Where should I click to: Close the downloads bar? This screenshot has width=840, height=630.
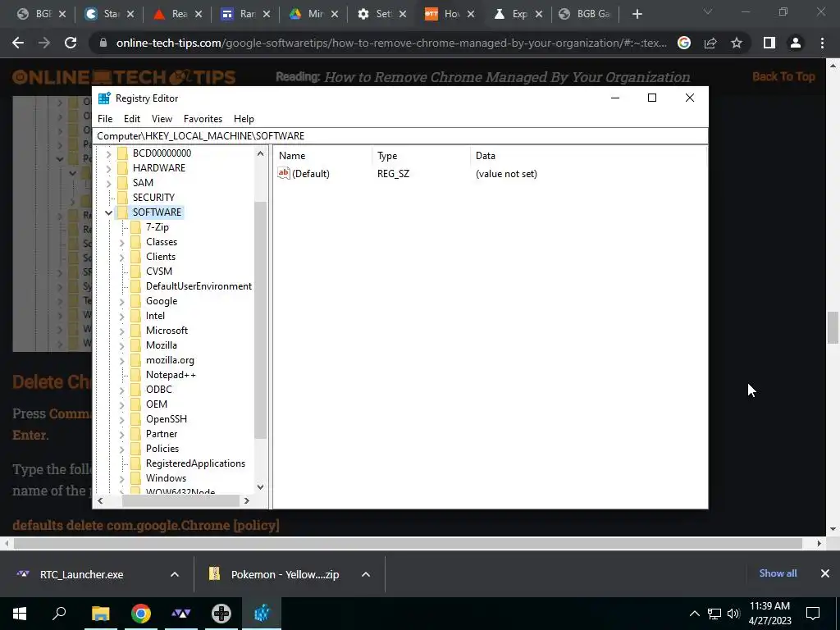[825, 573]
